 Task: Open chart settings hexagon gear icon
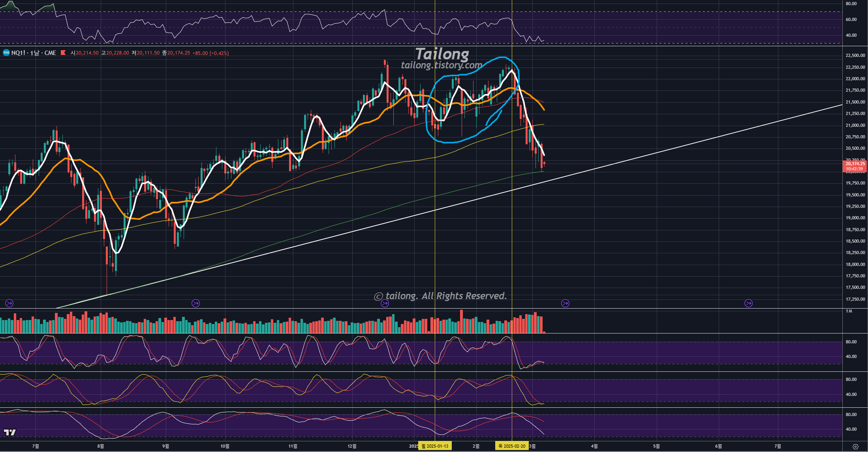coord(855,446)
